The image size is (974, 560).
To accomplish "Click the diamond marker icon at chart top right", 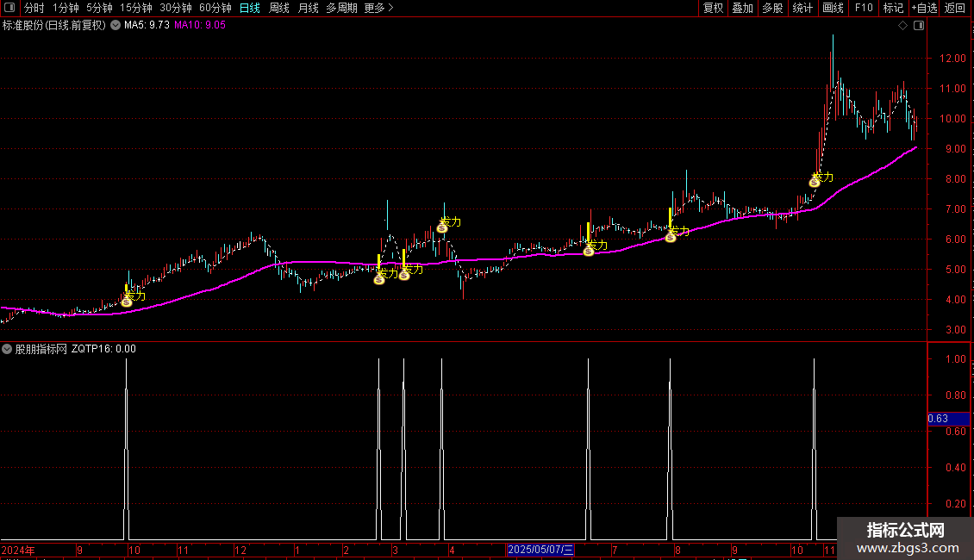I will click(x=902, y=26).
